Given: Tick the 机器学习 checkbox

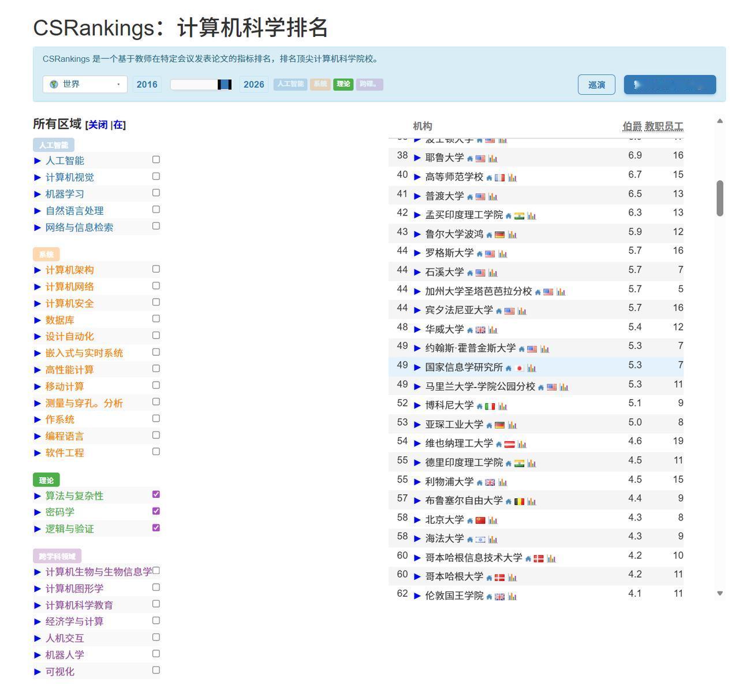Looking at the screenshot, I should coord(156,193).
